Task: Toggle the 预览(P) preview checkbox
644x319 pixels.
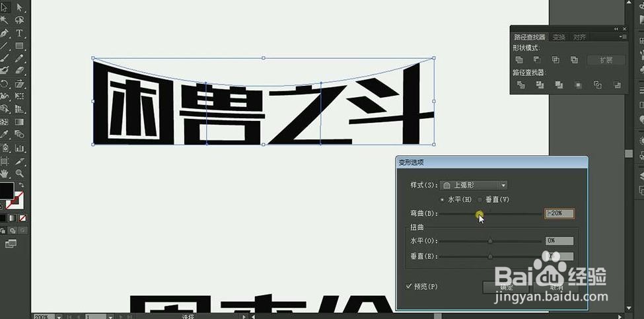Action: click(409, 286)
